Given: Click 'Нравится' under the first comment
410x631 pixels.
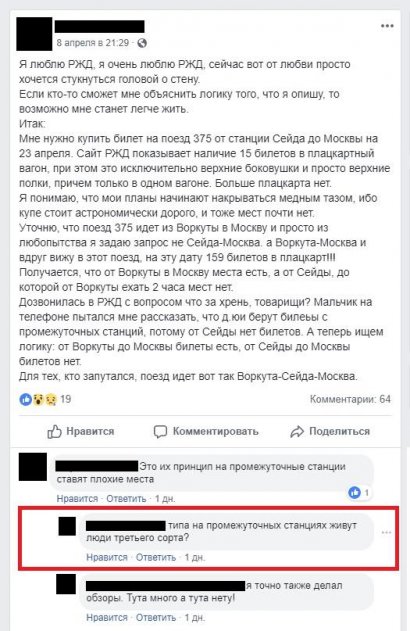Looking at the screenshot, I should 77,499.
